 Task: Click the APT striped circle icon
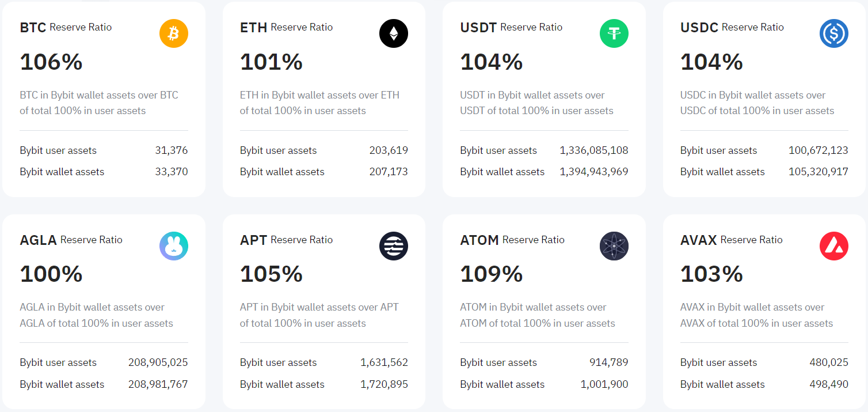pos(394,246)
